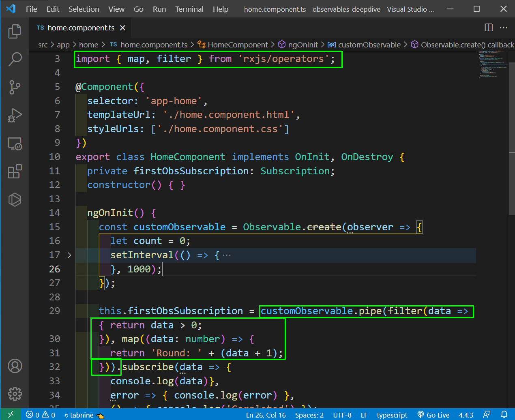Image resolution: width=515 pixels, height=420 pixels.
Task: Change file encoding UTF-8
Action: [342, 415]
